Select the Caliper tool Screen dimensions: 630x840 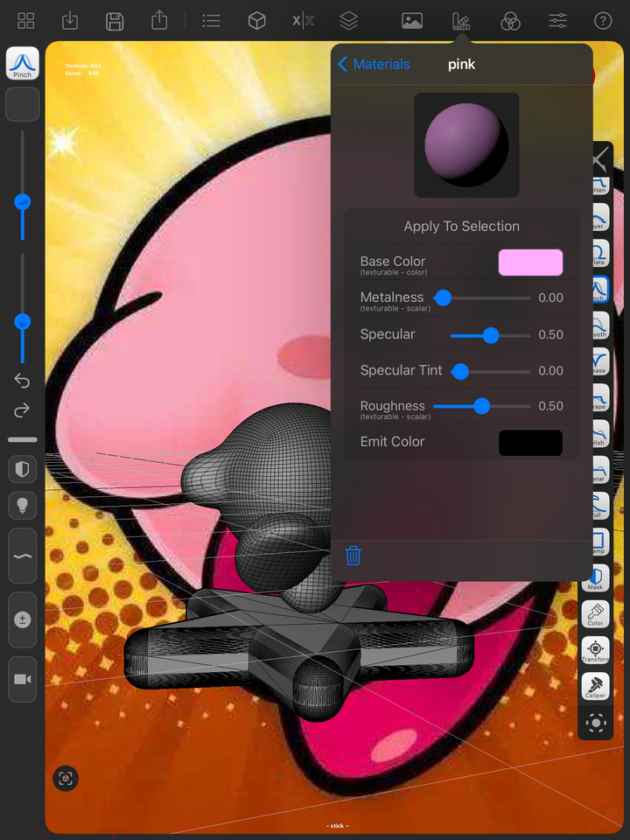596,686
